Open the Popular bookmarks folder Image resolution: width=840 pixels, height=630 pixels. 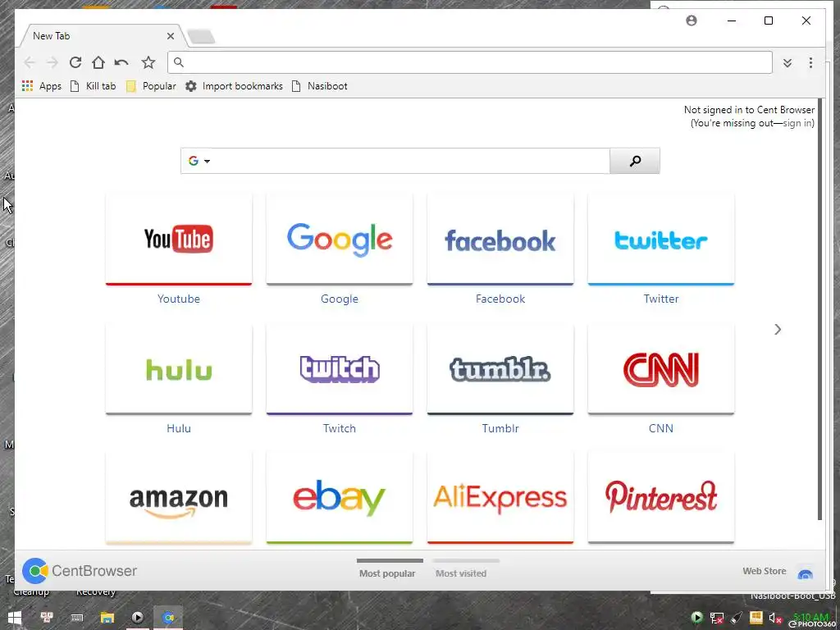tap(151, 86)
